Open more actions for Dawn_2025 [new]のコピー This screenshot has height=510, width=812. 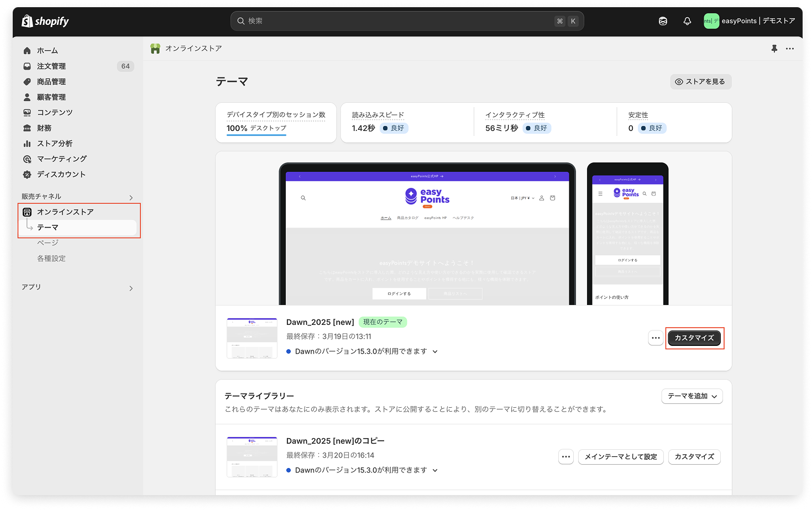pyautogui.click(x=566, y=457)
